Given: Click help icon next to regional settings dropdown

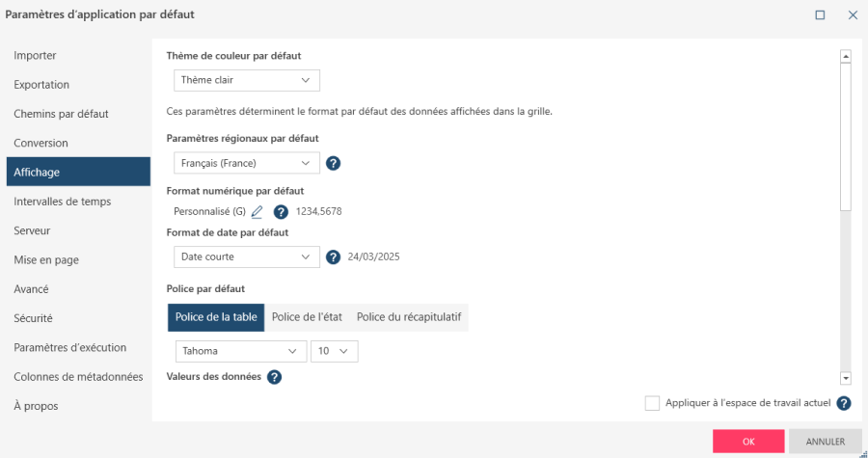Looking at the screenshot, I should click(x=334, y=163).
